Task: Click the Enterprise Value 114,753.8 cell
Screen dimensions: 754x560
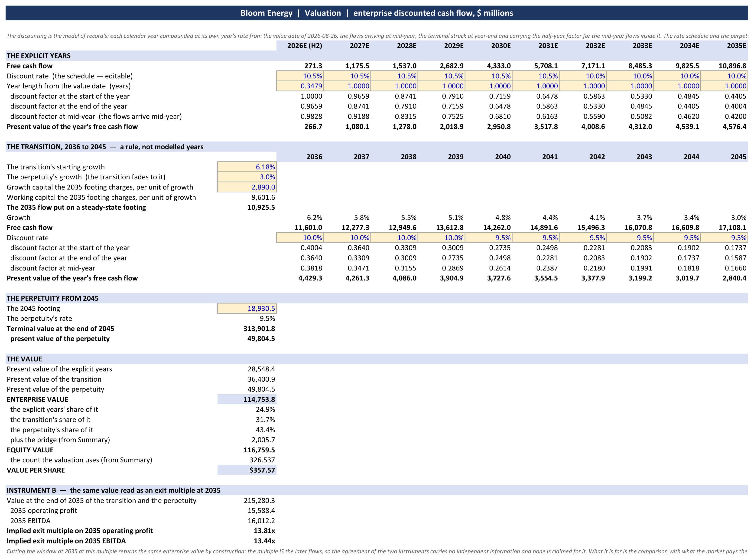Action: tap(247, 399)
